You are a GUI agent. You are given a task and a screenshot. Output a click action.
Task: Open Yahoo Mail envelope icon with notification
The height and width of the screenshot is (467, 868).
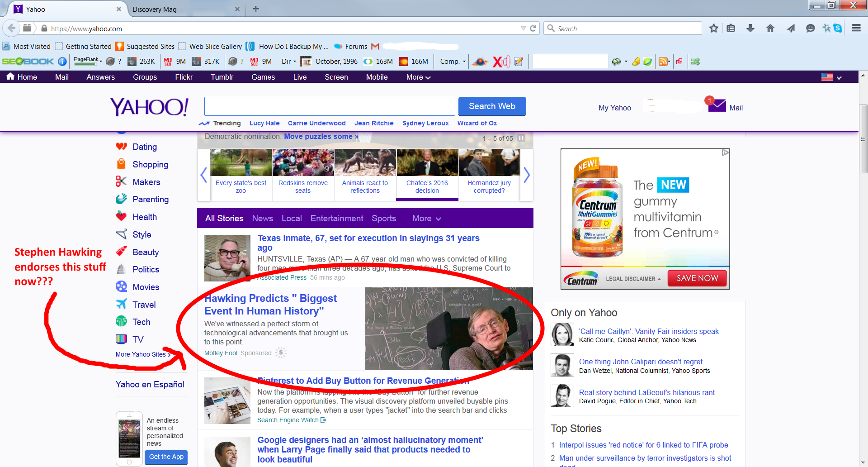(x=716, y=105)
